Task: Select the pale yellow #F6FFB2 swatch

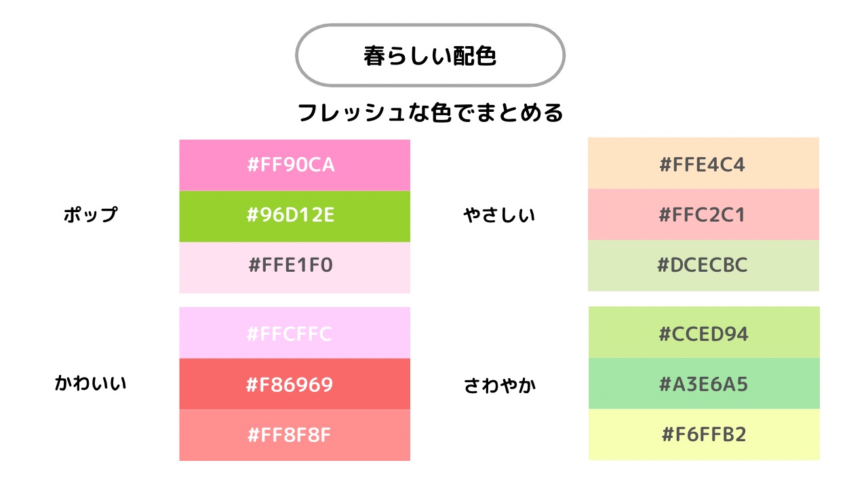Action: (x=703, y=434)
